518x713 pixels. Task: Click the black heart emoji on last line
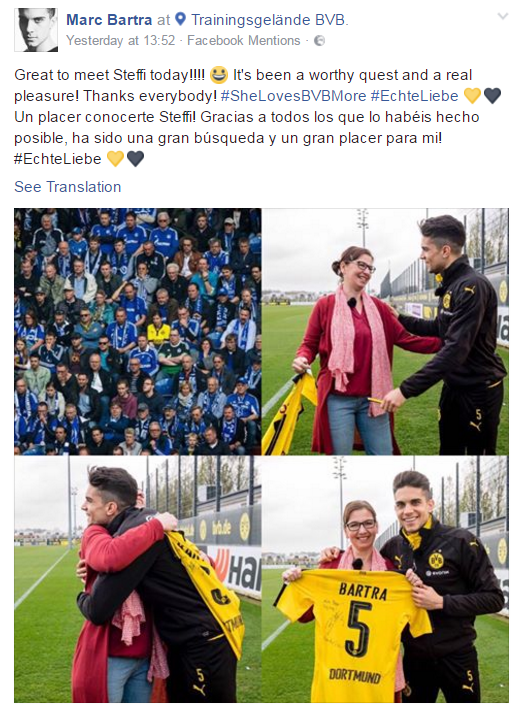135,159
